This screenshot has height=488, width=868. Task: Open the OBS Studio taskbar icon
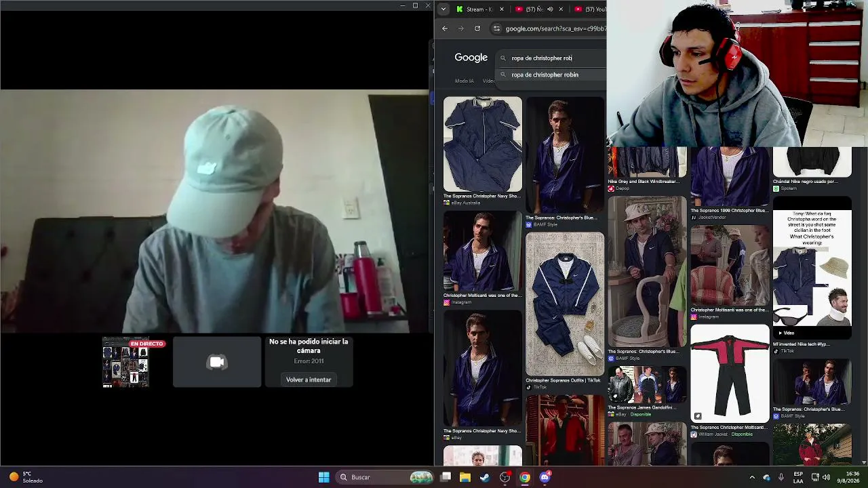pyautogui.click(x=505, y=477)
